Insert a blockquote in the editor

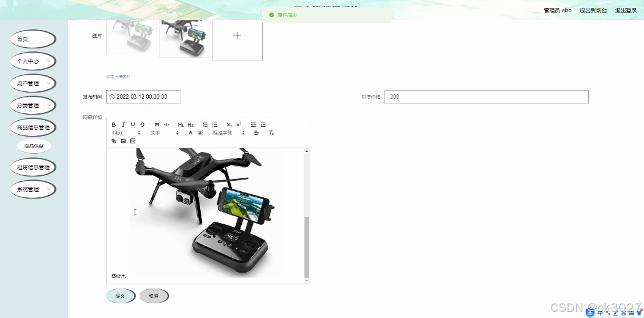(x=157, y=124)
